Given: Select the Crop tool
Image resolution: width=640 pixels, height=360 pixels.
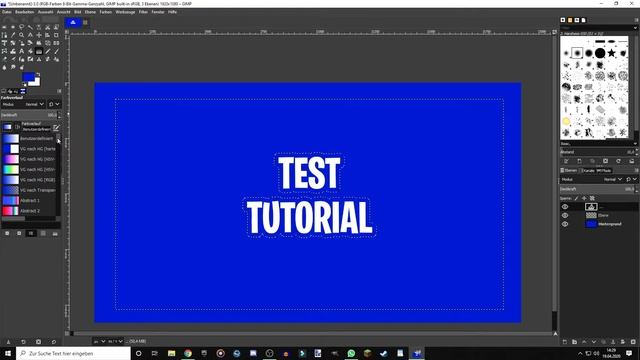Looking at the screenshot, I should pyautogui.click(x=56, y=35).
